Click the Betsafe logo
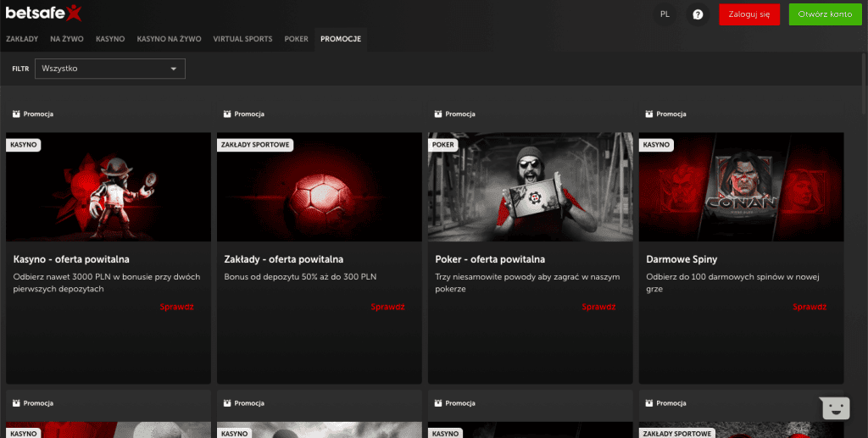 tap(44, 14)
